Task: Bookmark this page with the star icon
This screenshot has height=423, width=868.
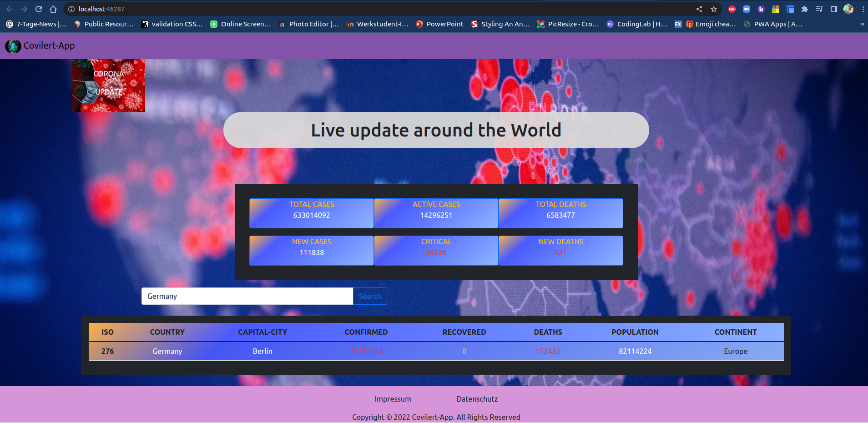Action: [x=714, y=9]
